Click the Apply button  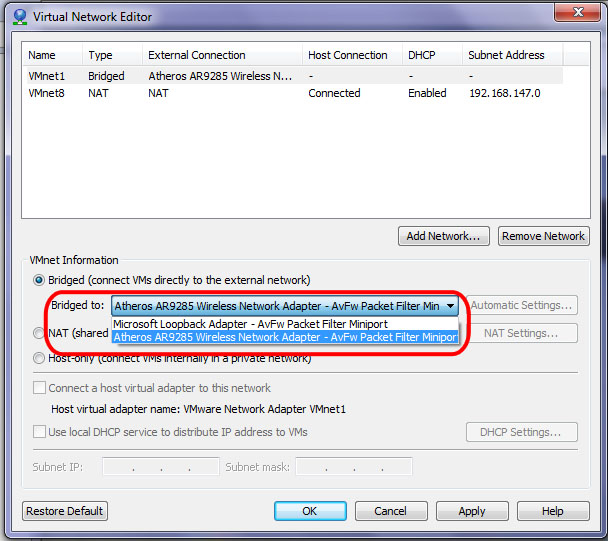pos(471,511)
